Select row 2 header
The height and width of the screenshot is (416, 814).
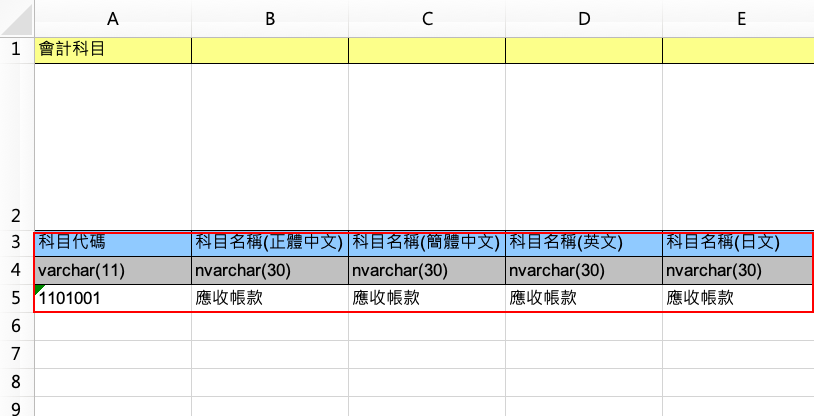pyautogui.click(x=16, y=215)
